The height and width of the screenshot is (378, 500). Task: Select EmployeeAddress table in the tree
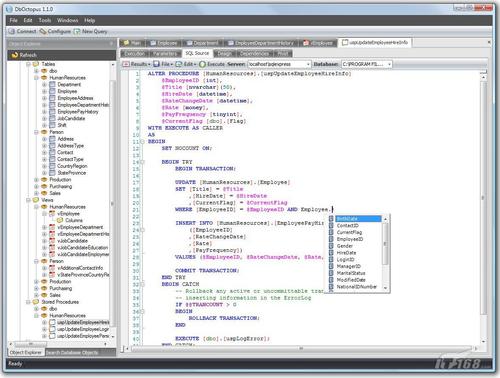75,98
